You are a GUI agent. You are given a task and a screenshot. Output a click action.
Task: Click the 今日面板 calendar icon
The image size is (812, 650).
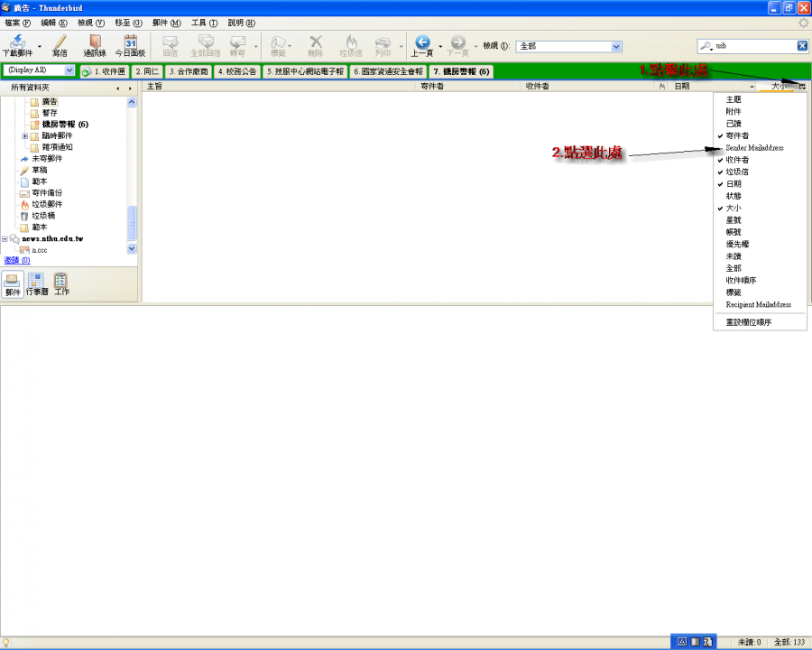click(x=130, y=42)
